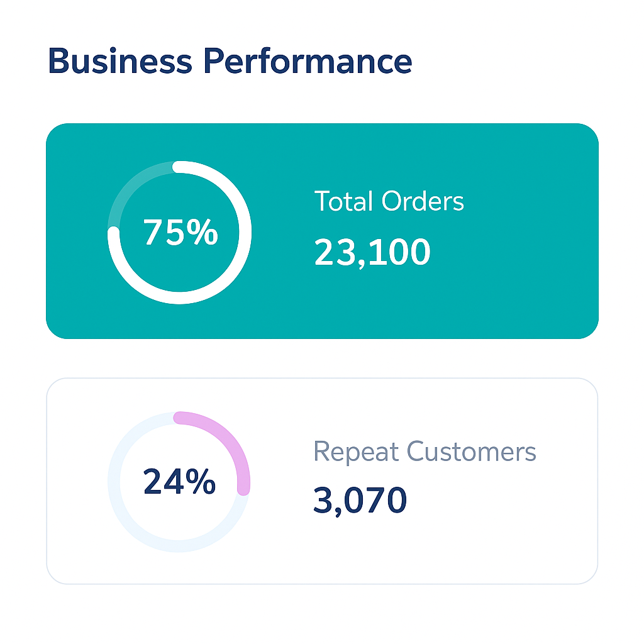Viewport: 644px width, 644px height.
Task: Click the word "Customers" in the white card
Action: tap(472, 452)
